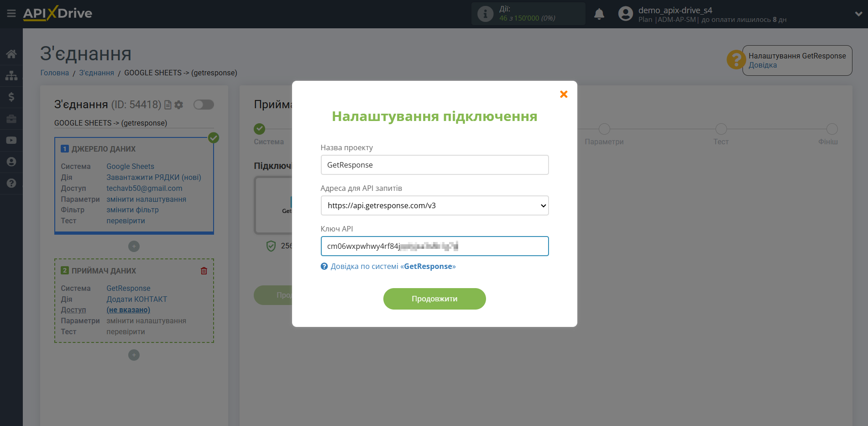Click the Продовжити button

[x=434, y=299]
